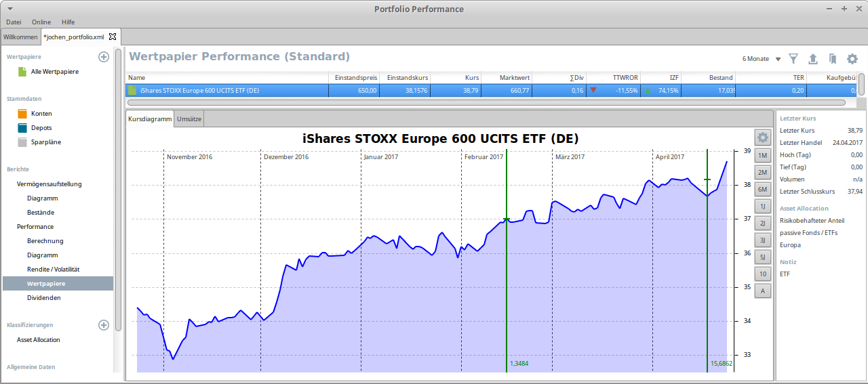Screen dimensions: 868x384
Task: Close the jochen_portfolio.xml tab
Action: pyautogui.click(x=113, y=37)
